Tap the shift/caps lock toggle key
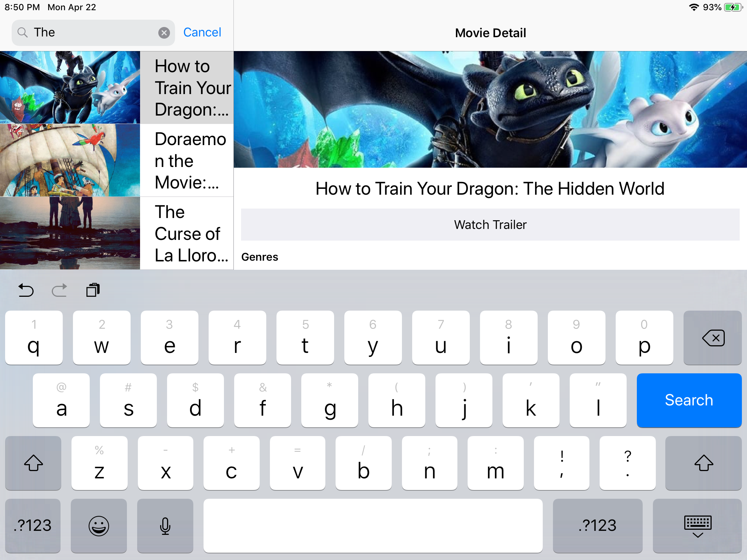The height and width of the screenshot is (560, 747). (x=33, y=463)
